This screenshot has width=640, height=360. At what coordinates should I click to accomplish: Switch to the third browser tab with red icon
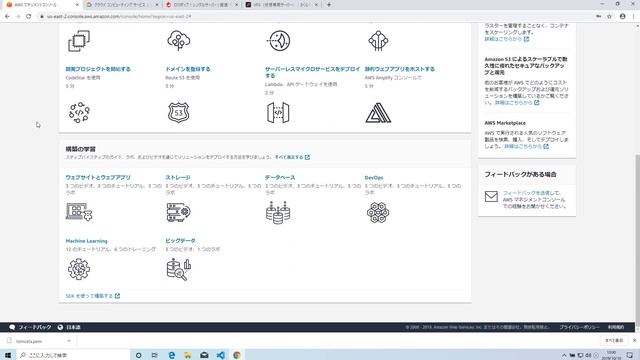coord(201,5)
